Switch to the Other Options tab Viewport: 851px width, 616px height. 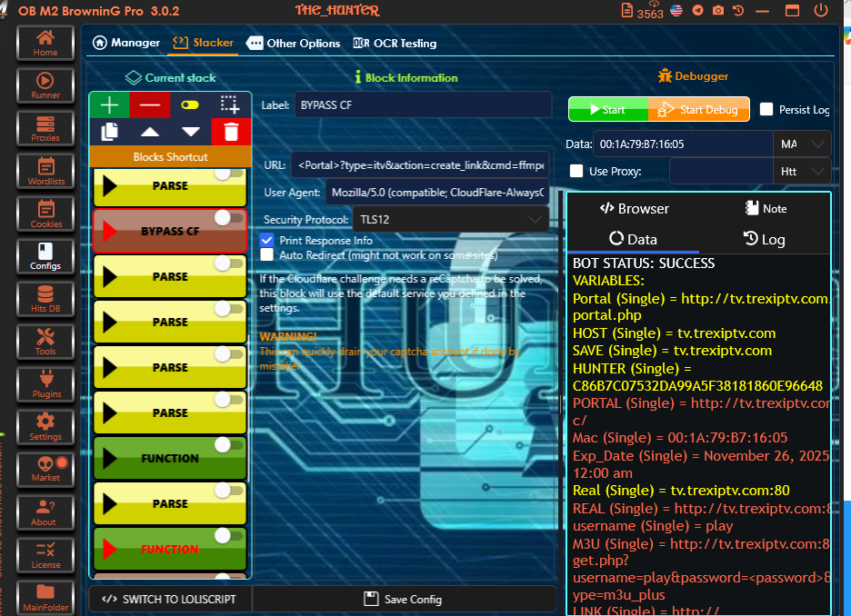(x=294, y=43)
